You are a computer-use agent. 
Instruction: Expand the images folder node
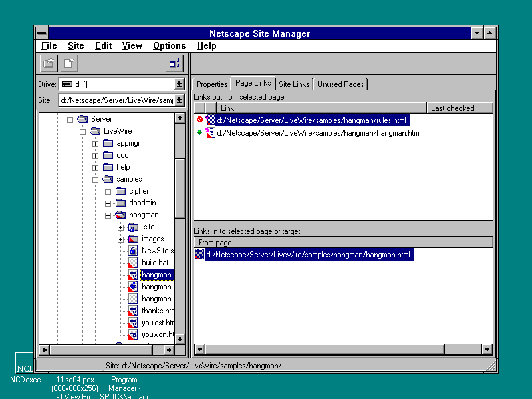120,239
